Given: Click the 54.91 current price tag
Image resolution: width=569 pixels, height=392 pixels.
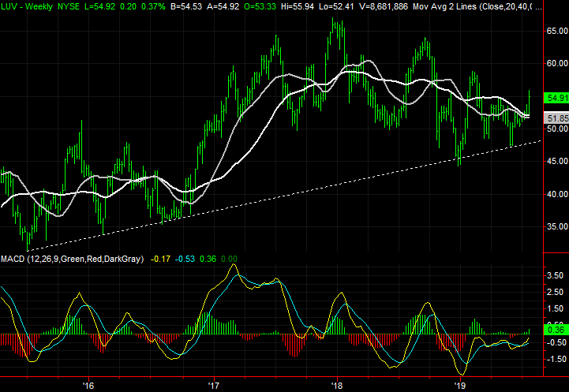Looking at the screenshot, I should coord(556,98).
